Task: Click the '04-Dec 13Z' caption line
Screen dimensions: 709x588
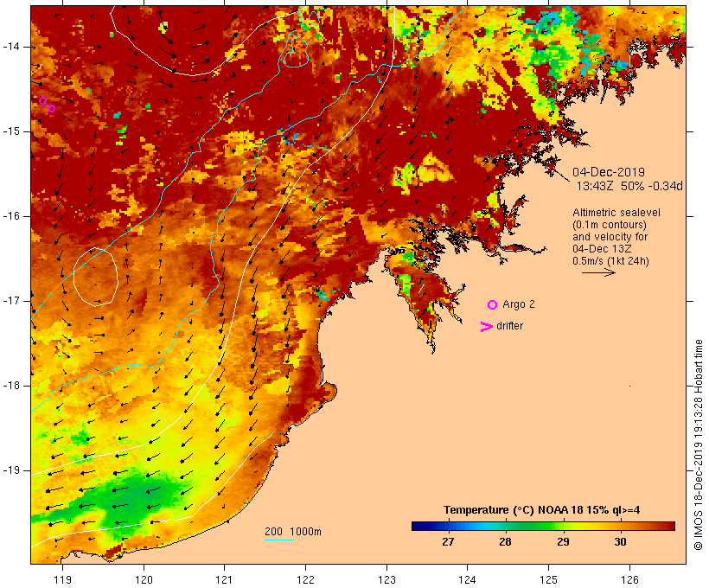Action: 602,249
